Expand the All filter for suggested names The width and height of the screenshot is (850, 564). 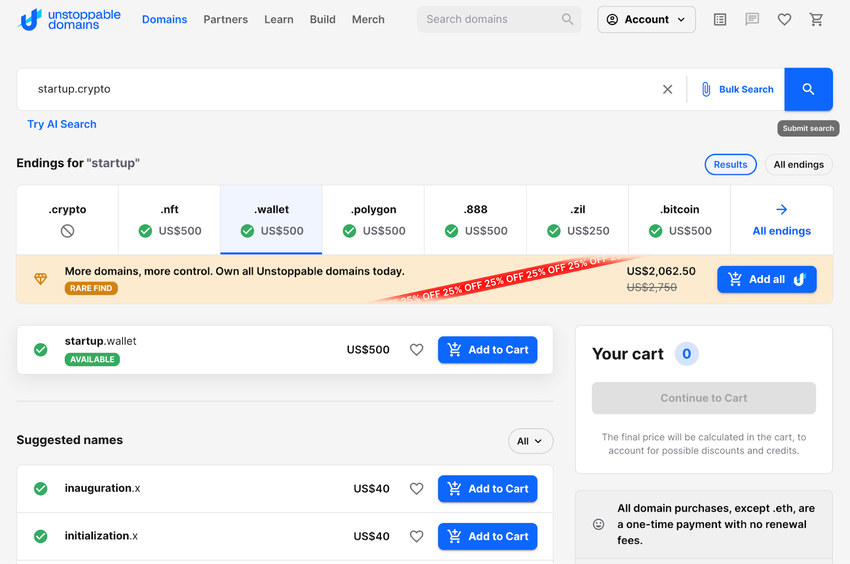coord(530,441)
